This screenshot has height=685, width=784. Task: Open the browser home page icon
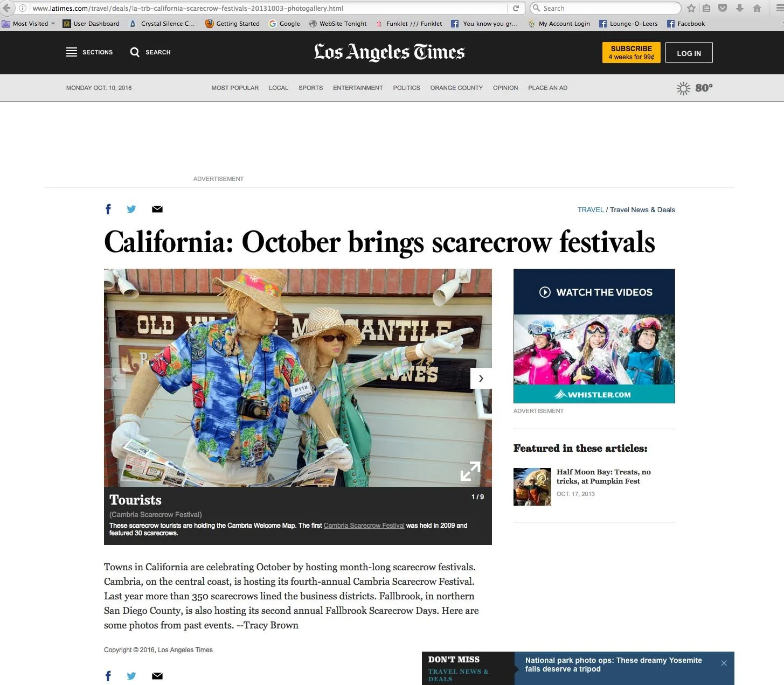click(757, 8)
